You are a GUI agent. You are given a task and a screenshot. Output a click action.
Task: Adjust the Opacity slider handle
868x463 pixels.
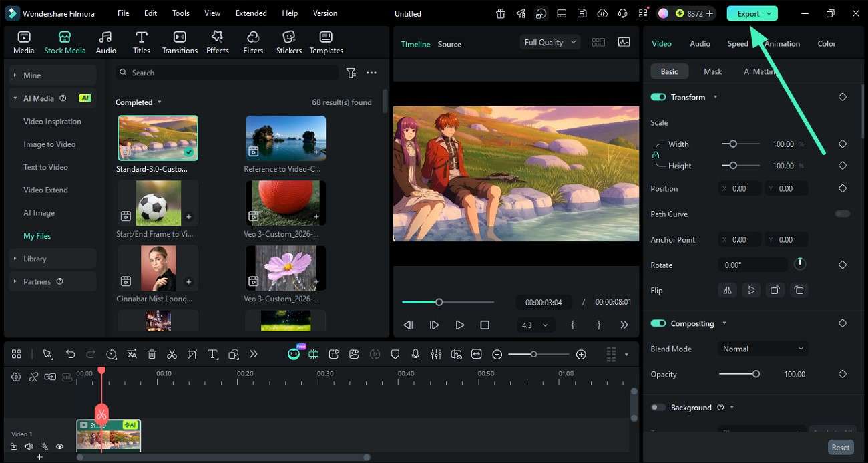[756, 374]
